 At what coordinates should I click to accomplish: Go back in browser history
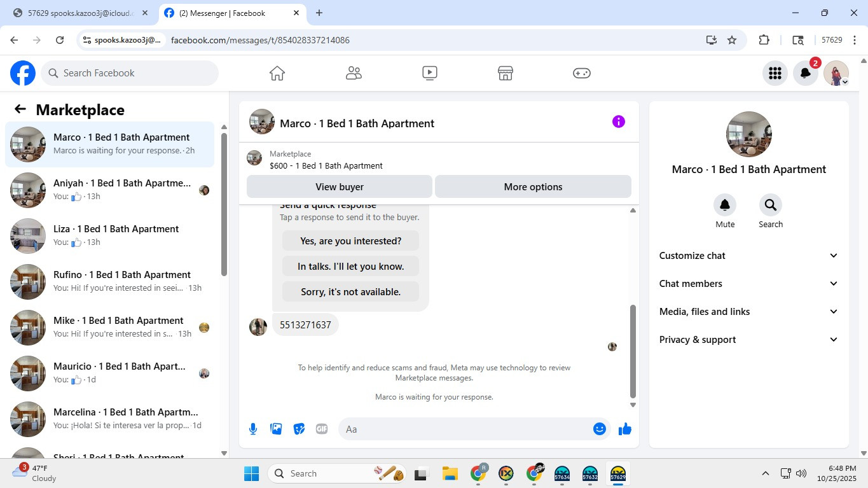pyautogui.click(x=14, y=40)
